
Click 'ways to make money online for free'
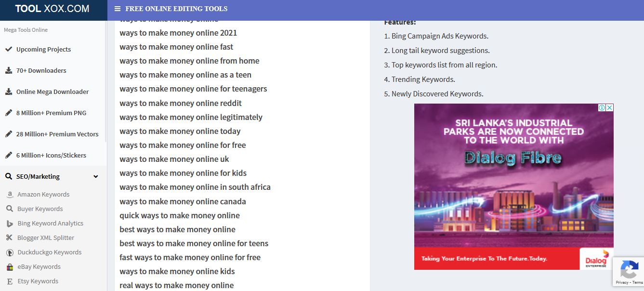coord(183,145)
